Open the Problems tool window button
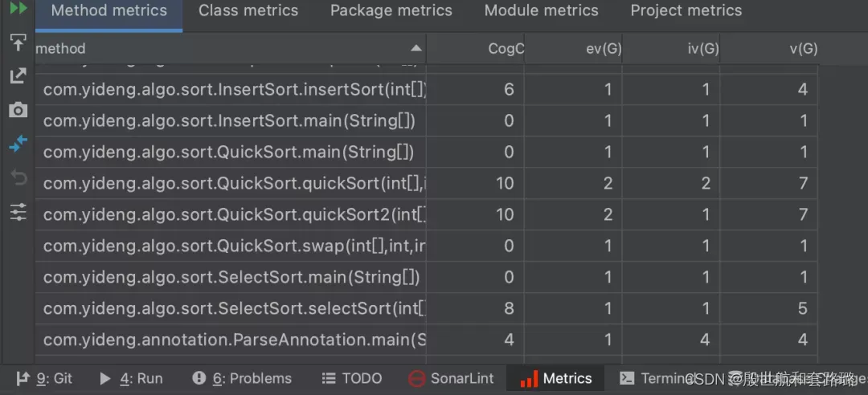This screenshot has width=868, height=395. (242, 378)
